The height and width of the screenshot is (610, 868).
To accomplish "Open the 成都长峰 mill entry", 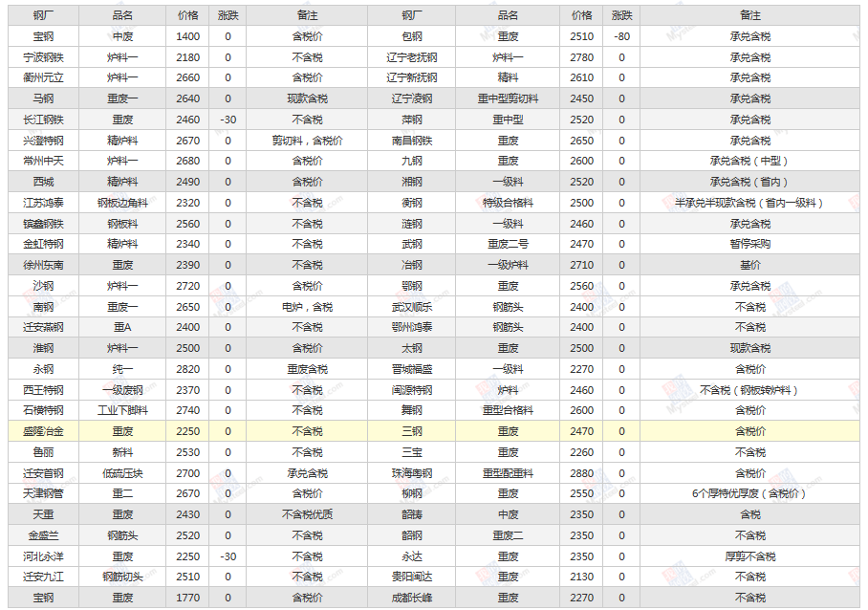I will [x=412, y=598].
